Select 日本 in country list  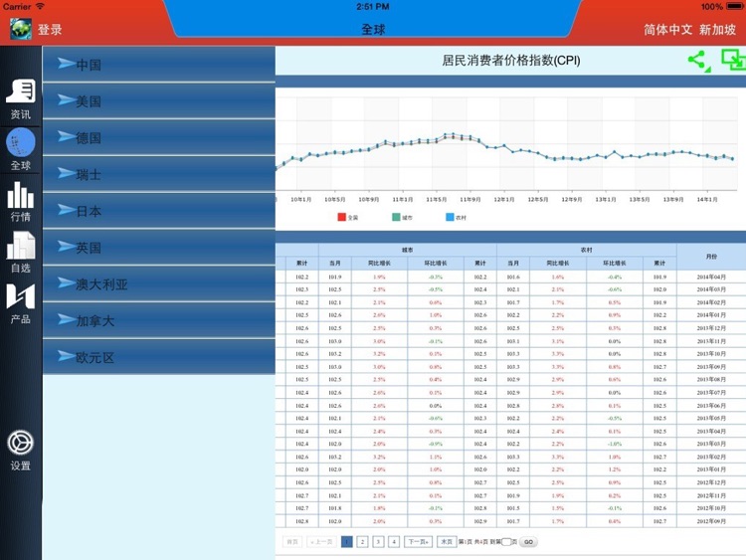pyautogui.click(x=159, y=211)
